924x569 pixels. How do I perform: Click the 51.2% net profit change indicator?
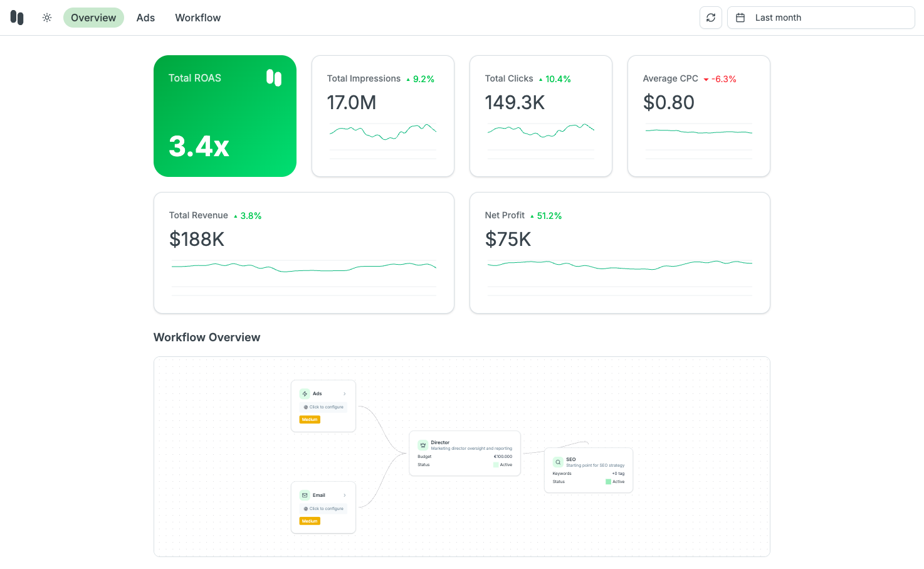tap(546, 216)
